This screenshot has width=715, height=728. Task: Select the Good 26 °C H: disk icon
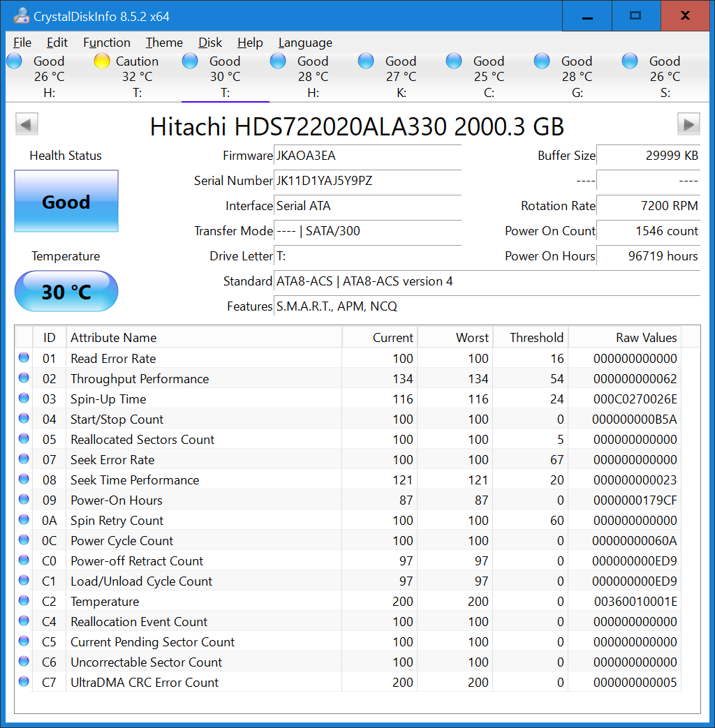[14, 61]
